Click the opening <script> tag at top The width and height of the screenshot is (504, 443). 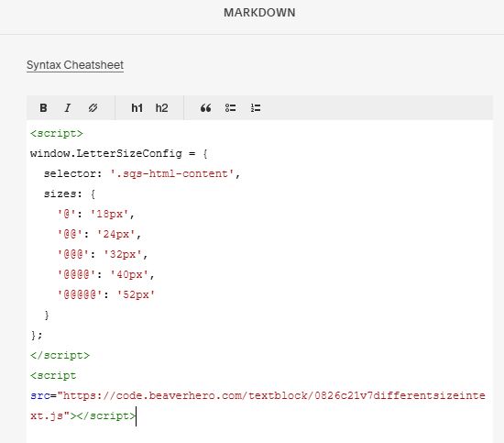(x=57, y=133)
